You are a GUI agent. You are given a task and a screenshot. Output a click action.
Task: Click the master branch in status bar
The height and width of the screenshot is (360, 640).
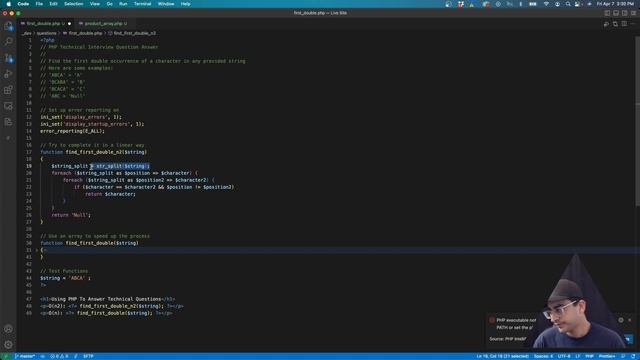coord(25,356)
